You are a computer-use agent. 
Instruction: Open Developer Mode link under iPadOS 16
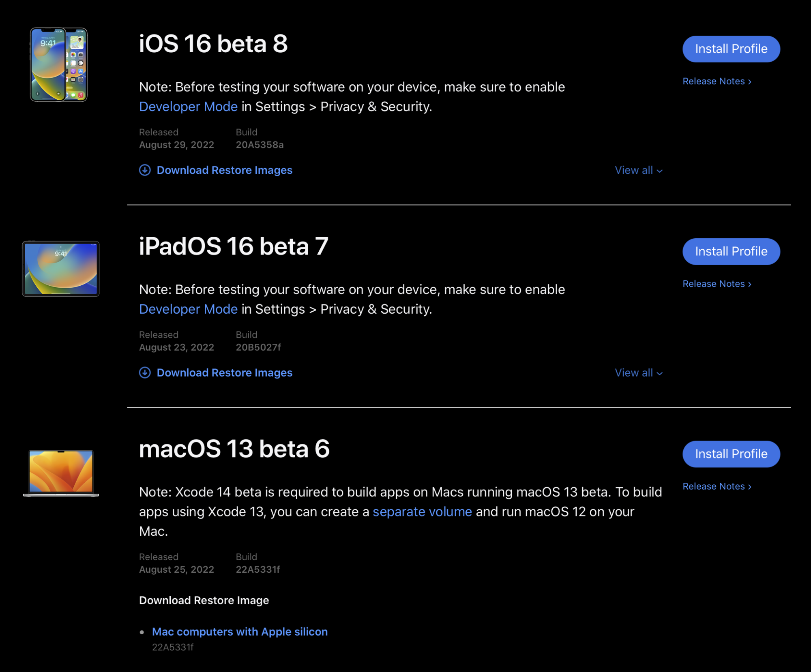(x=188, y=309)
